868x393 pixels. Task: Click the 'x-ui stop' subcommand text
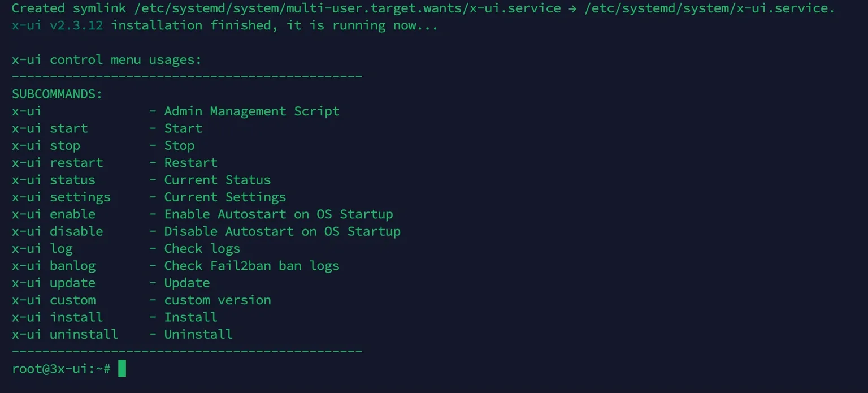pyautogui.click(x=46, y=145)
